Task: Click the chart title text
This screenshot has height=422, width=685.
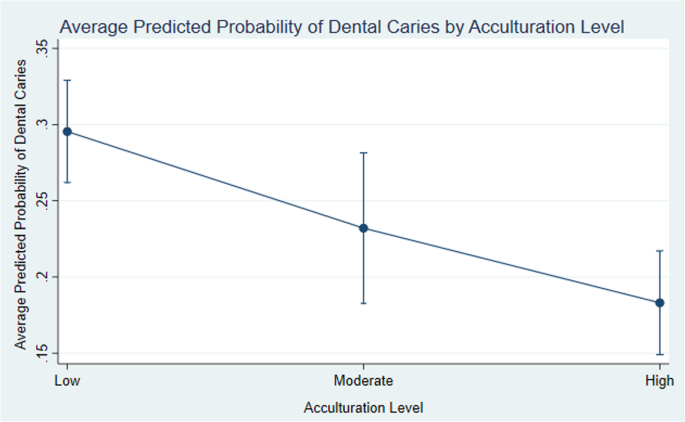Action: pyautogui.click(x=342, y=29)
